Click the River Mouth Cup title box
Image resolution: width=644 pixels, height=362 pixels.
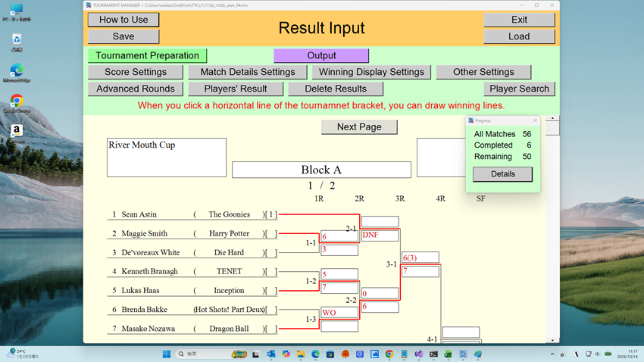[x=167, y=158]
